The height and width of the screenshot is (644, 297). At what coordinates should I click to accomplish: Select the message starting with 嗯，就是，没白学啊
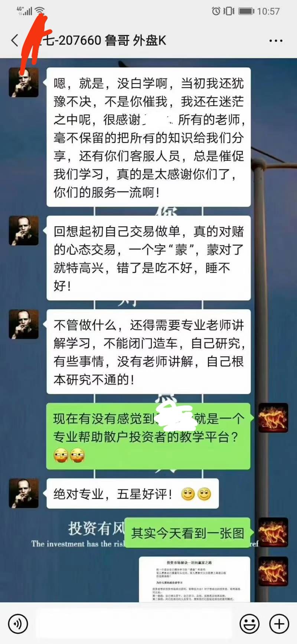pos(148,137)
